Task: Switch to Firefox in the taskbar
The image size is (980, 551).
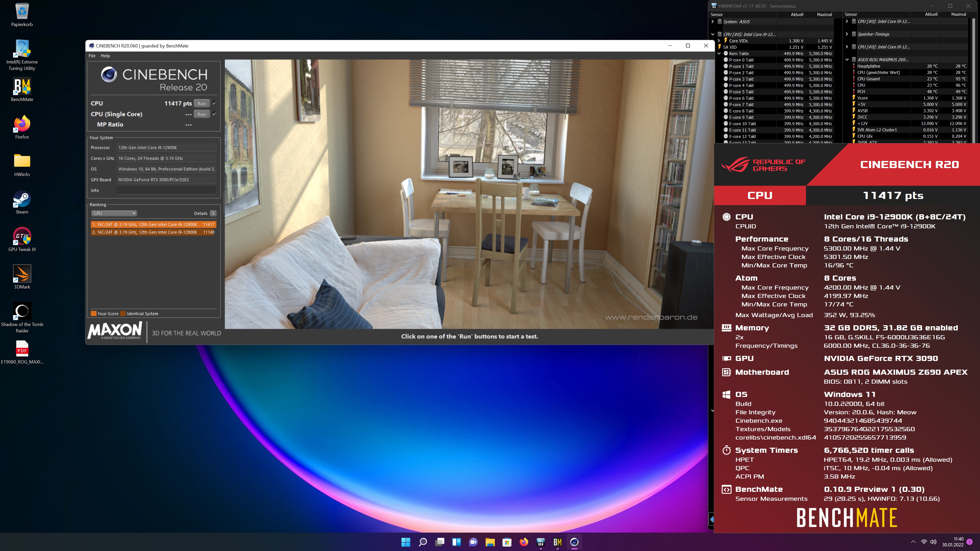Action: tap(524, 542)
